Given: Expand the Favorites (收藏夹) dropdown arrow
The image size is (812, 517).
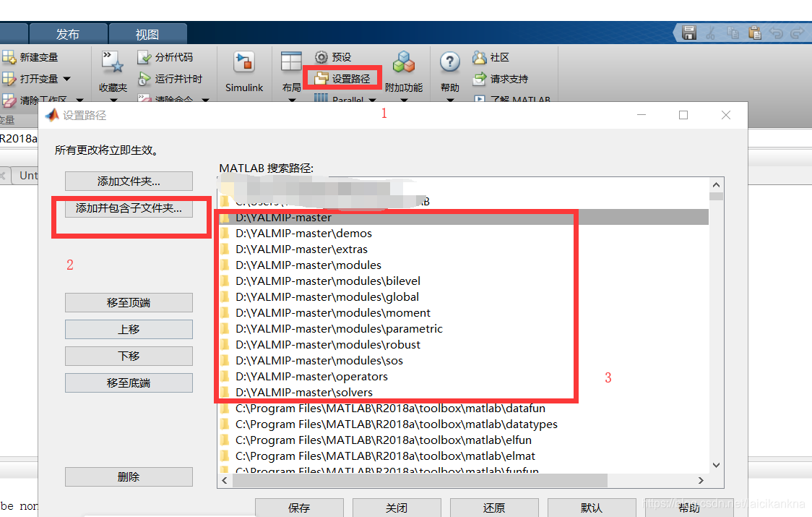Looking at the screenshot, I should click(x=113, y=100).
